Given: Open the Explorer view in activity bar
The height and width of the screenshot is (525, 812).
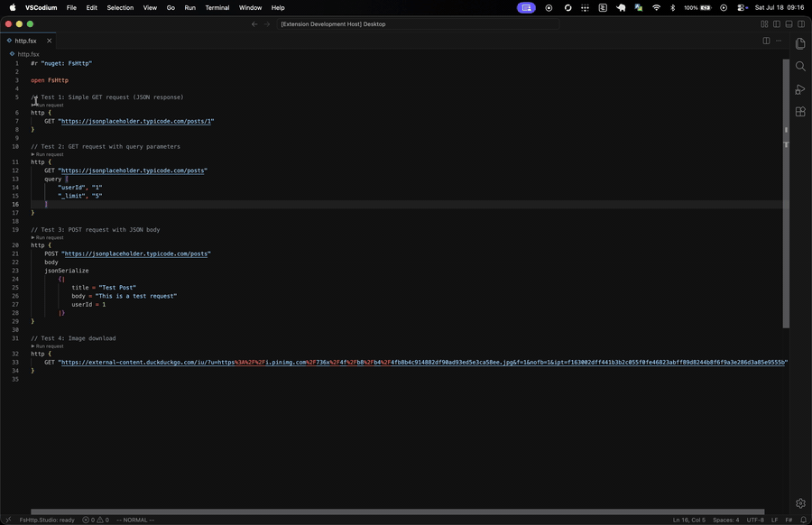Looking at the screenshot, I should click(800, 44).
